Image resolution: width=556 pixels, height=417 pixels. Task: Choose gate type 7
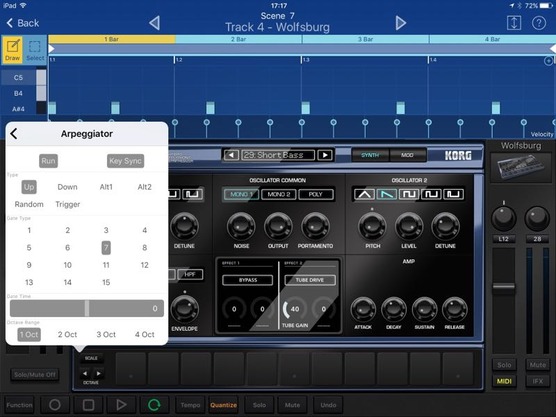click(106, 248)
